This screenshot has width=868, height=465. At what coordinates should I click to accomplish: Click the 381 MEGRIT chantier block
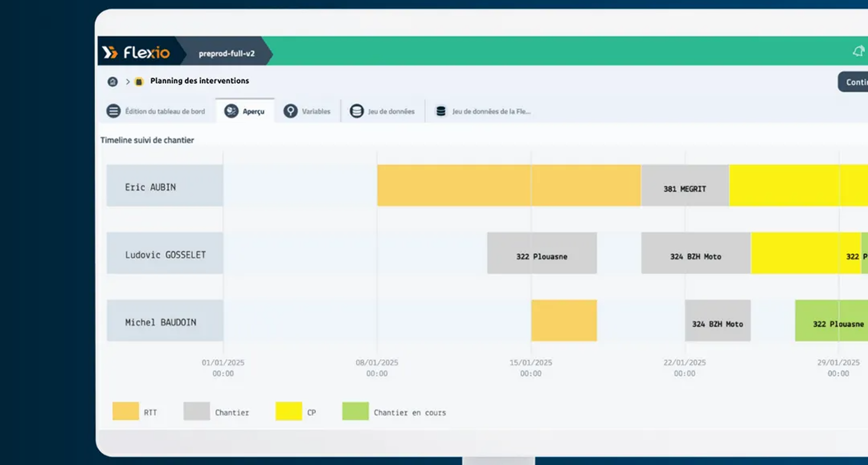click(685, 185)
